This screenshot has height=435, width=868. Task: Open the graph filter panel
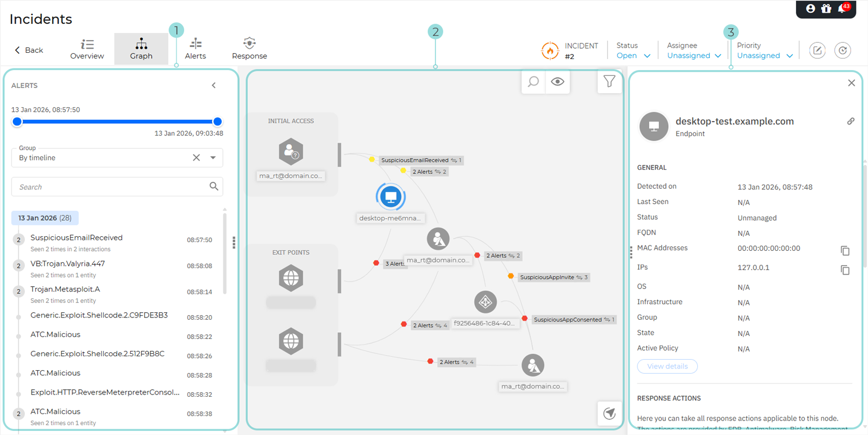point(609,82)
